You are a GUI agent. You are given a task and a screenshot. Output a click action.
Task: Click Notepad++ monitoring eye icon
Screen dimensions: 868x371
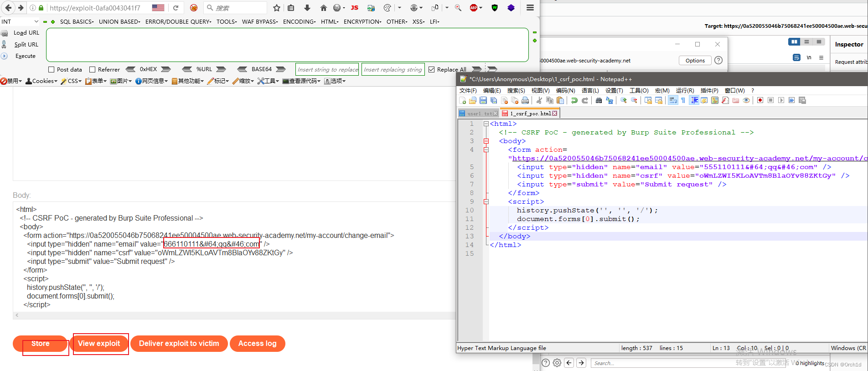[x=746, y=100]
